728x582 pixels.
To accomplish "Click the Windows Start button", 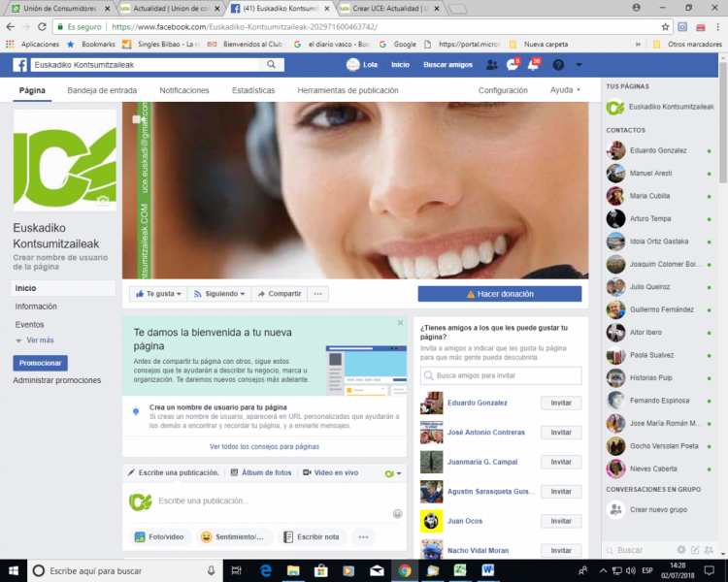I will [x=14, y=570].
